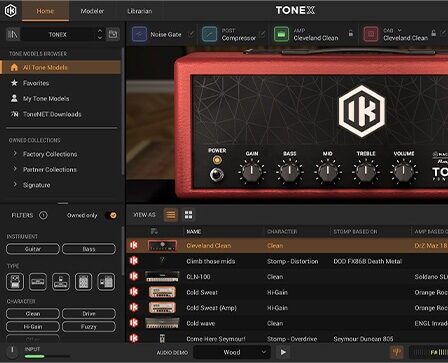Switch to grid view

[188, 215]
